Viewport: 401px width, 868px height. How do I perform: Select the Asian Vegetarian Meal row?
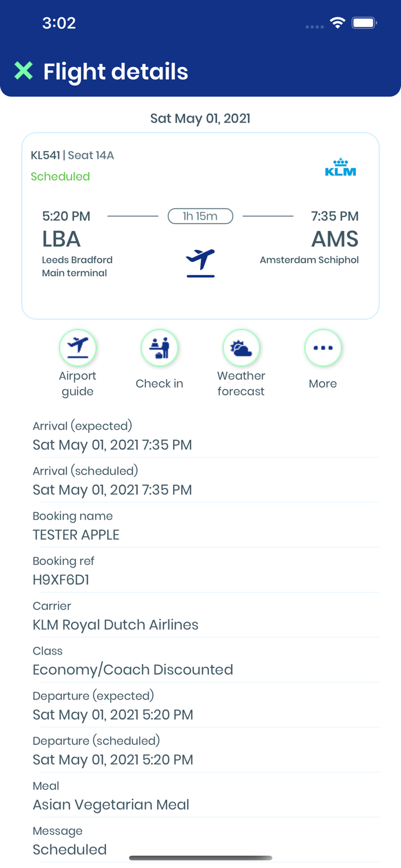(x=205, y=796)
